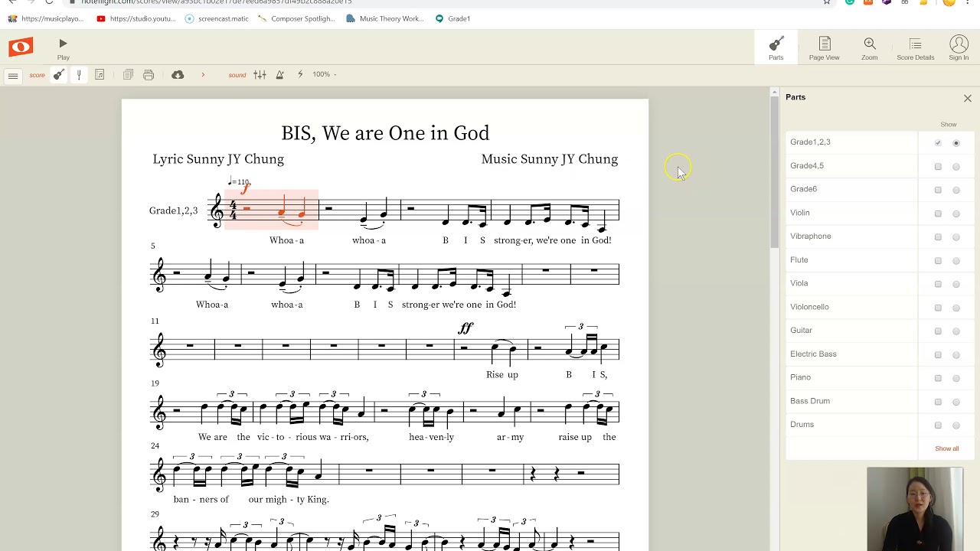Click the webcam video thumbnail

[x=915, y=509]
